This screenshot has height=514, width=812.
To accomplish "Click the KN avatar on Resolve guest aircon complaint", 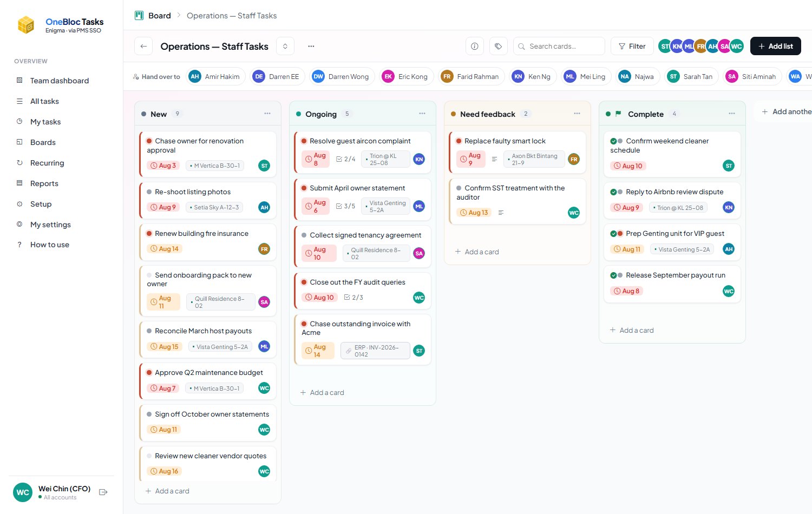I will coord(419,159).
